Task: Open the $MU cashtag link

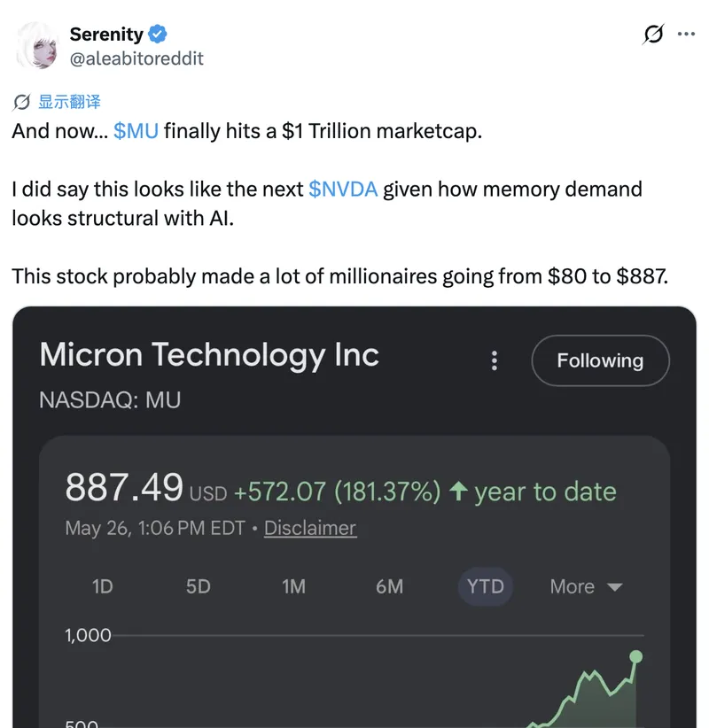Action: coord(136,131)
